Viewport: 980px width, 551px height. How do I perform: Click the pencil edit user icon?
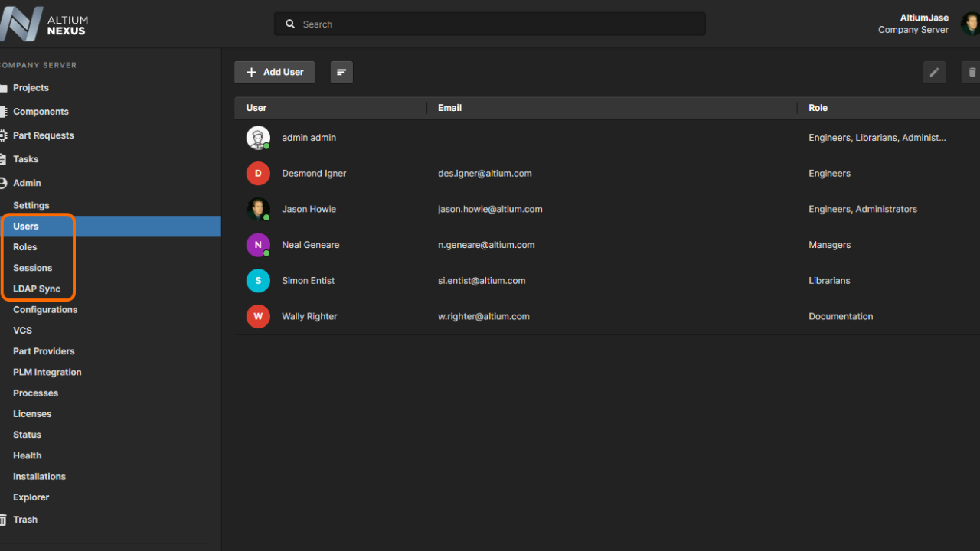point(934,72)
